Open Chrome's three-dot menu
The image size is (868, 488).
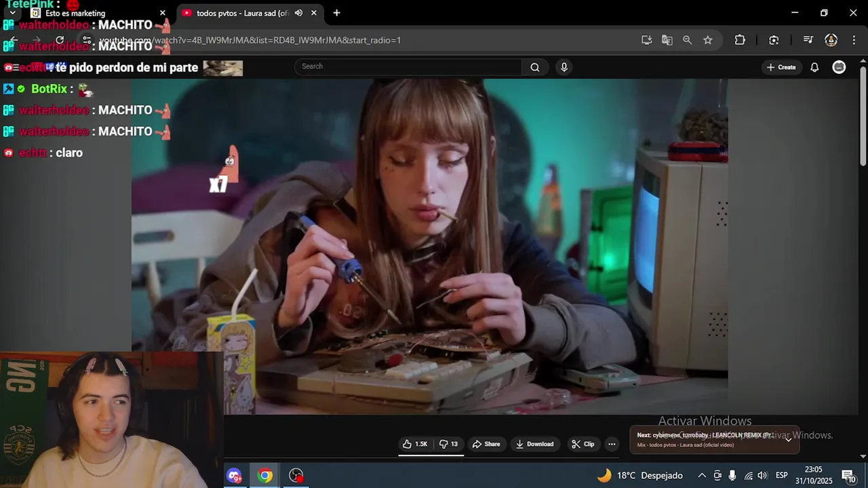[x=853, y=40]
